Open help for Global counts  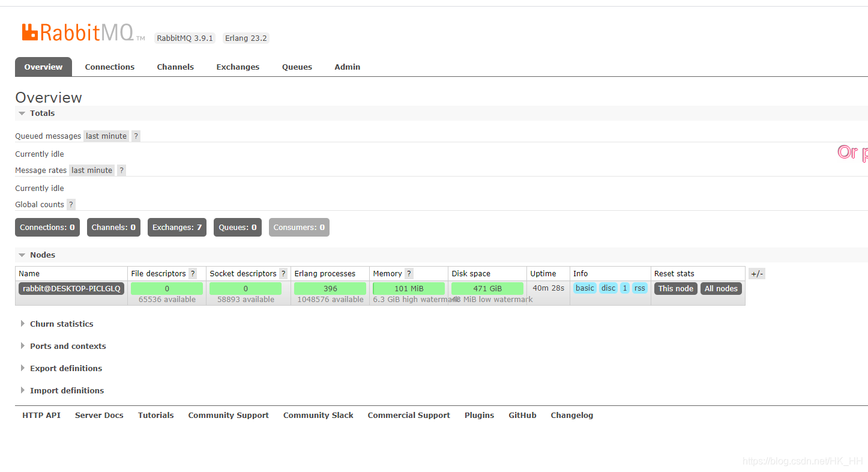(x=71, y=205)
